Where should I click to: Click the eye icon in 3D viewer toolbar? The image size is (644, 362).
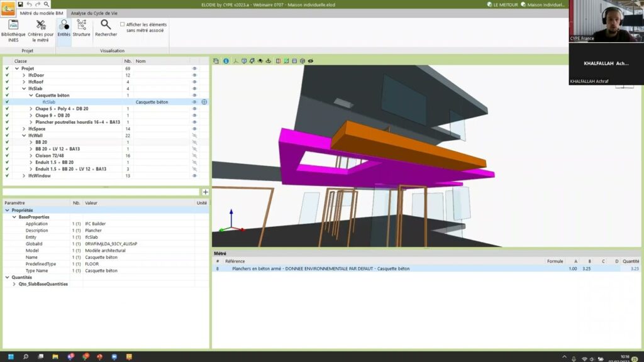pos(311,61)
